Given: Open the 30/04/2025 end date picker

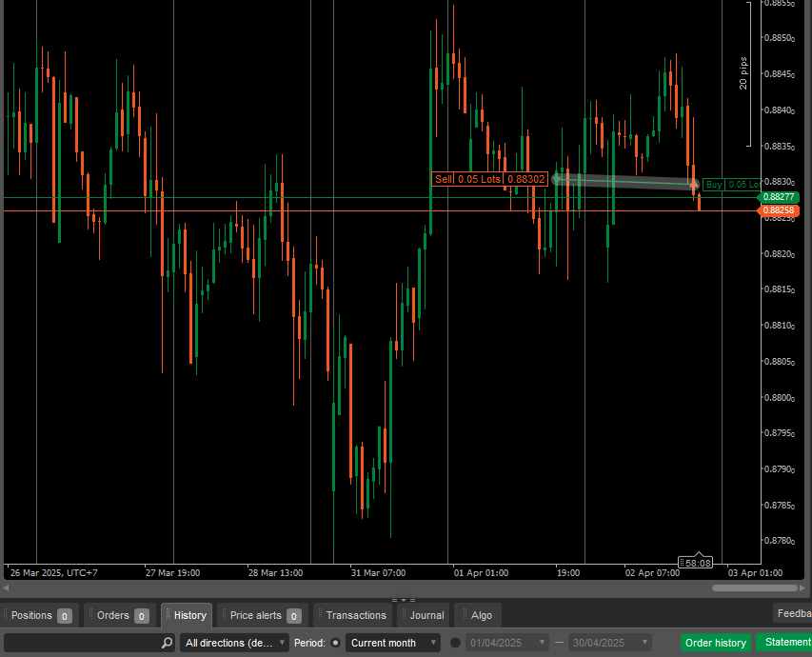Looking at the screenshot, I should point(609,643).
